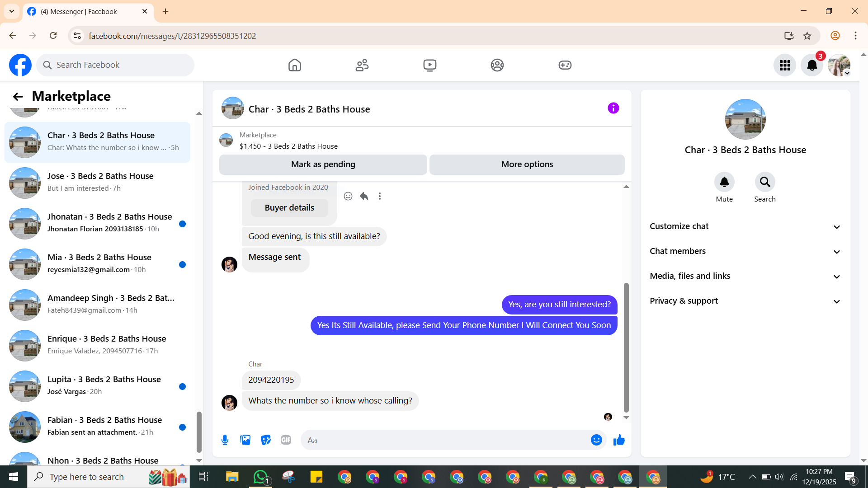The height and width of the screenshot is (488, 868).
Task: Reply to message with arrow icon
Action: coord(364,196)
